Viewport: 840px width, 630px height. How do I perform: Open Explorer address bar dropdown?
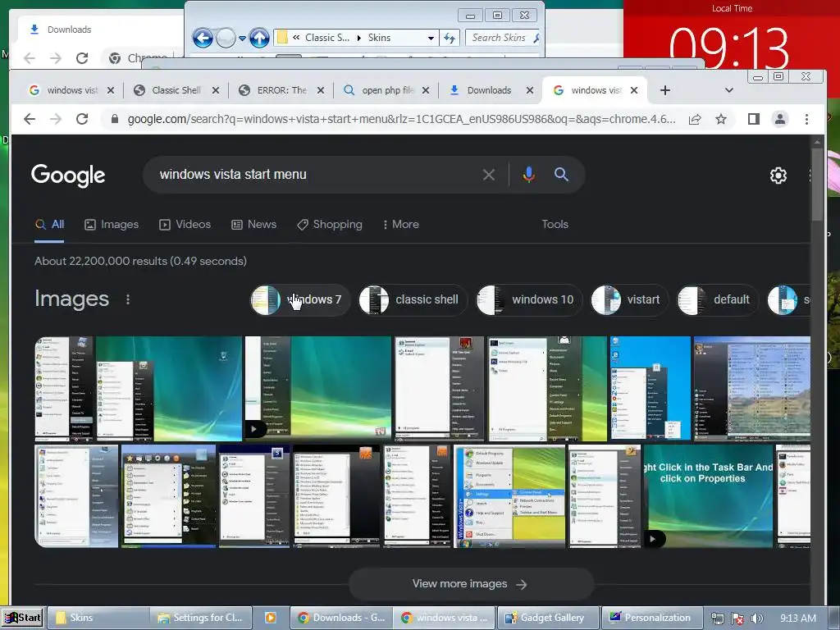point(431,38)
